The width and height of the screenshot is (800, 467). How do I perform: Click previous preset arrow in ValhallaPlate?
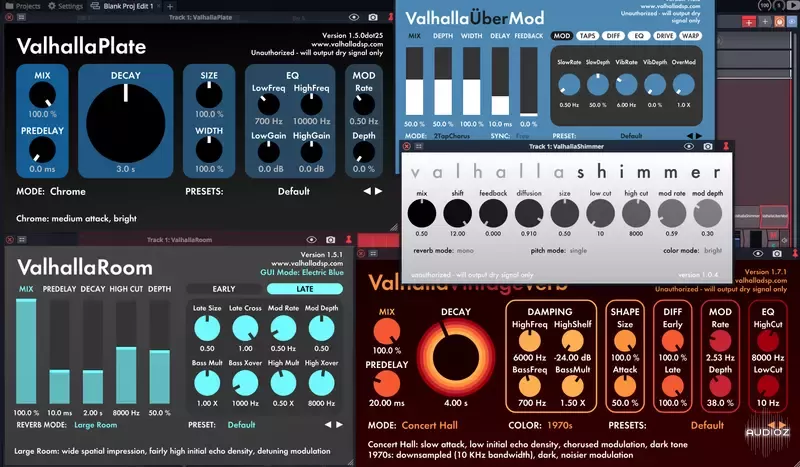click(x=367, y=191)
